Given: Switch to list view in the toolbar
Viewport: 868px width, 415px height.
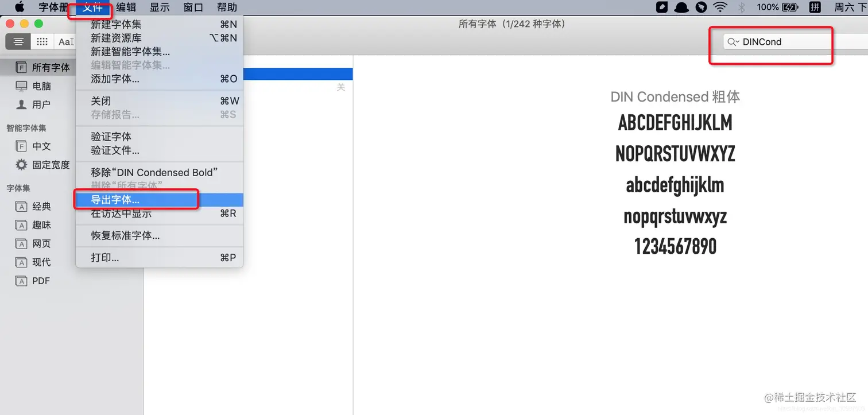Looking at the screenshot, I should [18, 41].
